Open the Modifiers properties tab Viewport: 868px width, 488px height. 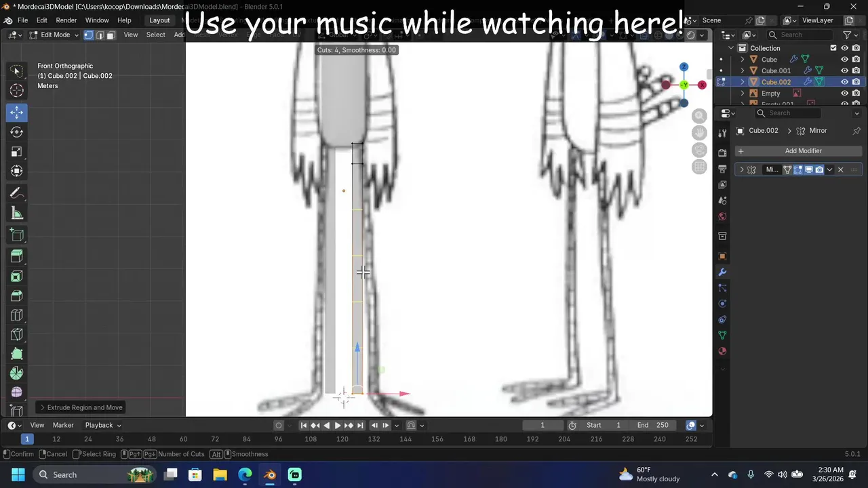(722, 272)
